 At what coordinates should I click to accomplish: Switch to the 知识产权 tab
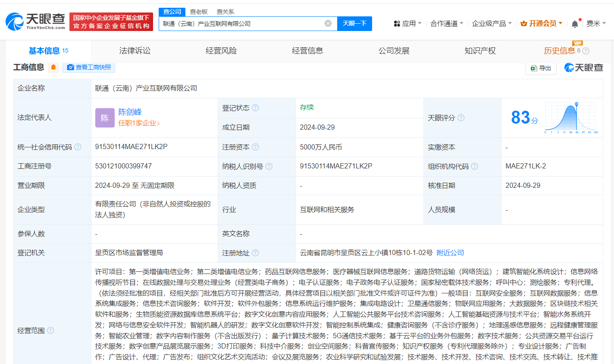pyautogui.click(x=480, y=51)
